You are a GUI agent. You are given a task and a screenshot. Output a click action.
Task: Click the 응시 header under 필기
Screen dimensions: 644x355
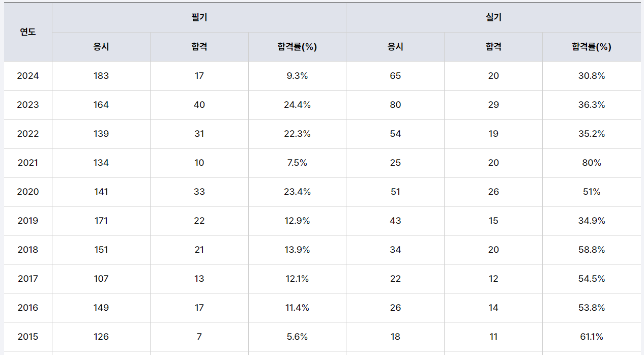(101, 47)
